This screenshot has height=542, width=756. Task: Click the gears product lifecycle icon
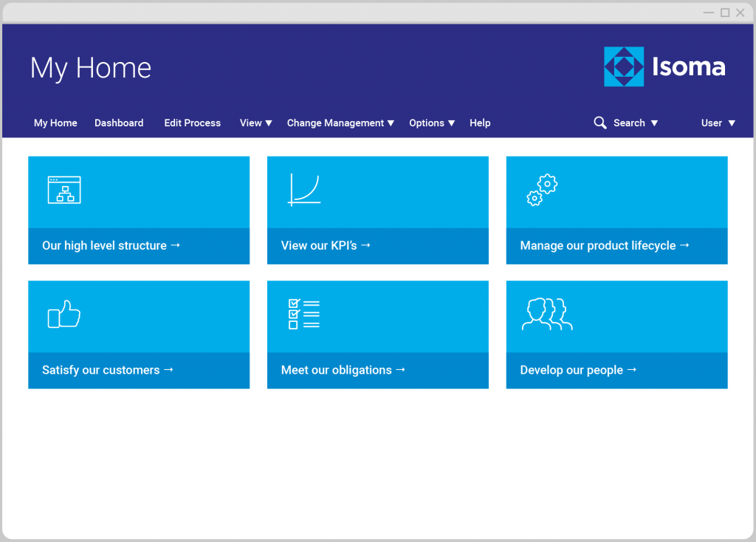(542, 190)
